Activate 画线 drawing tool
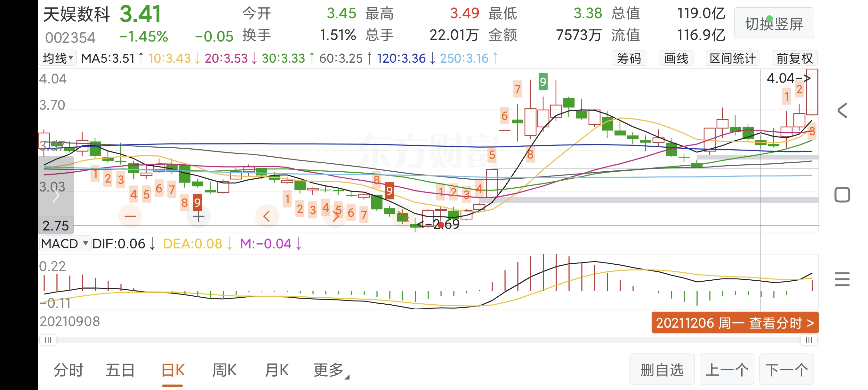The image size is (868, 390). pos(676,58)
